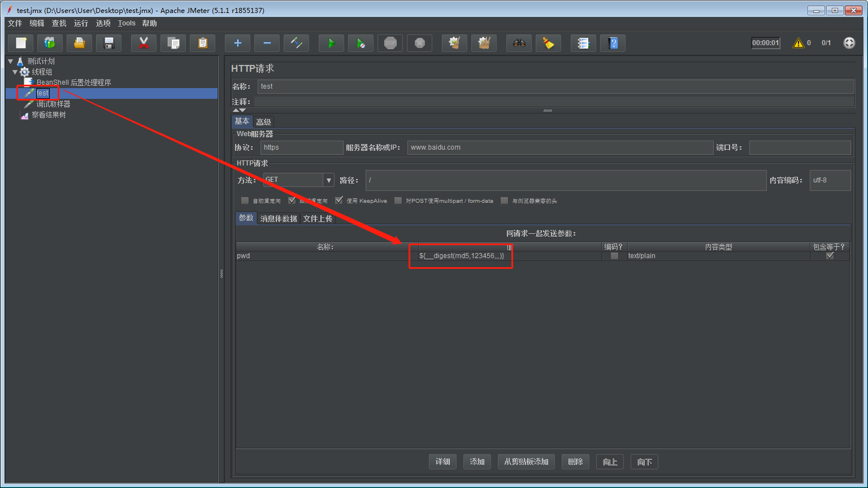Screen dimensions: 868x488
Task: Click the empty 端口号 field
Action: 800,147
